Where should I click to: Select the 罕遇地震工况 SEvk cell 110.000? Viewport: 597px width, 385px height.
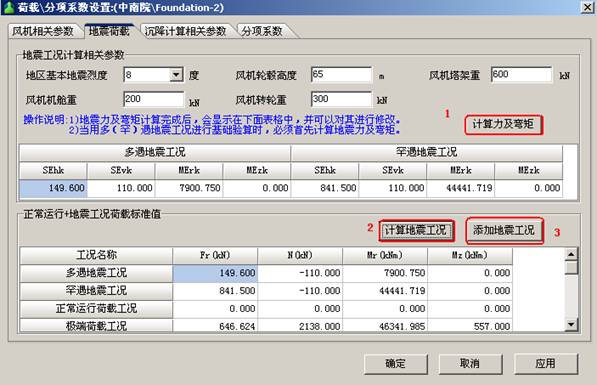coord(393,188)
